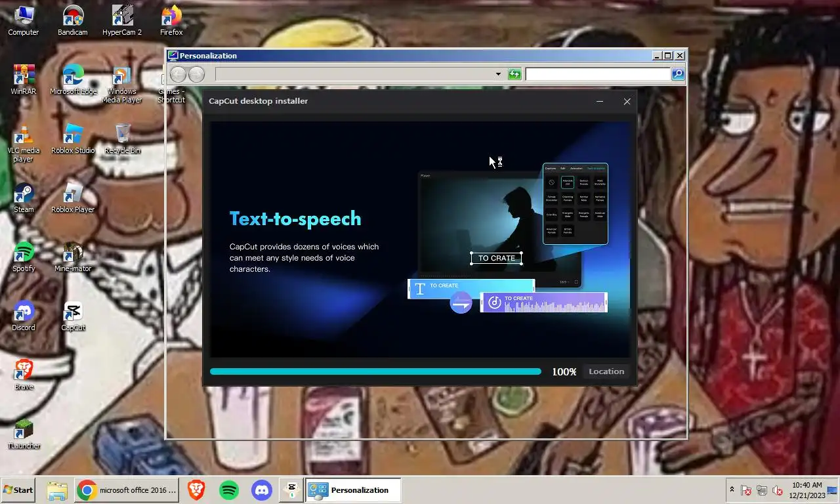This screenshot has height=504, width=840.
Task: Click the Location button in CapCut installer
Action: pyautogui.click(x=606, y=371)
